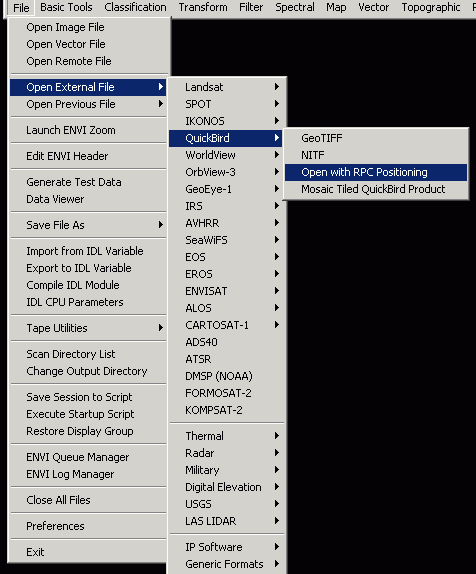The width and height of the screenshot is (476, 574).
Task: Expand Open Previous File submenu
Action: (x=88, y=104)
